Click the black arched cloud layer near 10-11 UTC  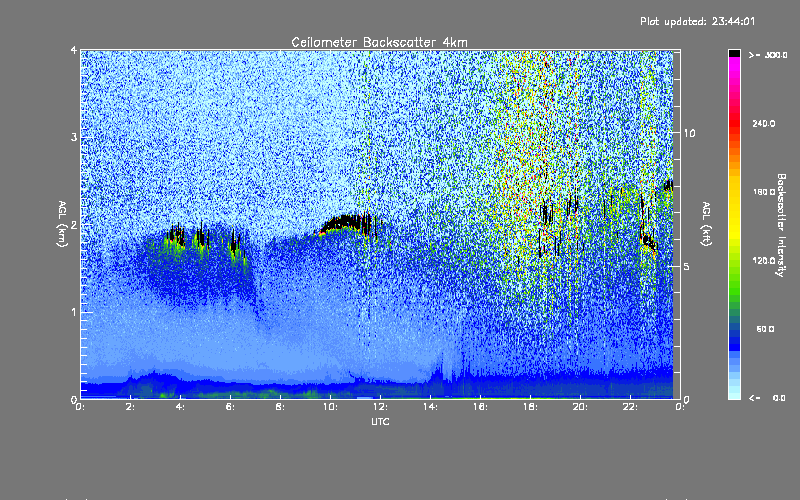(x=347, y=223)
